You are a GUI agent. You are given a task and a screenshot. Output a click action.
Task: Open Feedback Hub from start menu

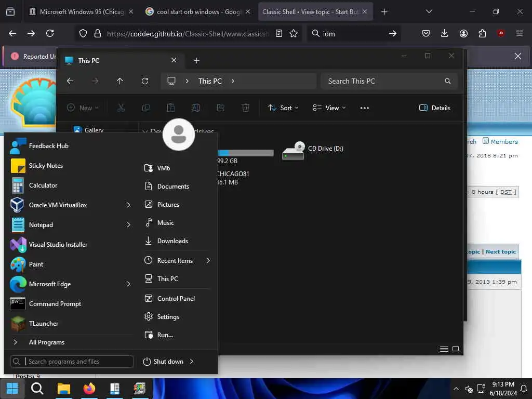[70, 146]
